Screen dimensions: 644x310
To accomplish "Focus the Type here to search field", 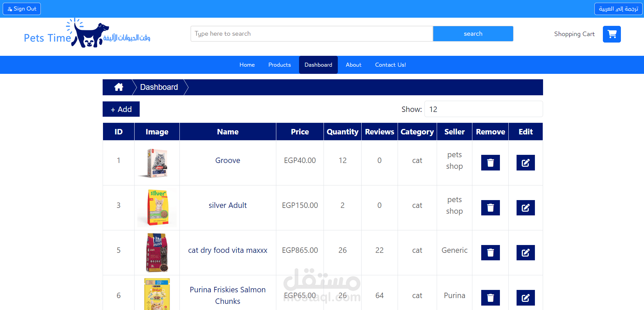I will tap(312, 34).
